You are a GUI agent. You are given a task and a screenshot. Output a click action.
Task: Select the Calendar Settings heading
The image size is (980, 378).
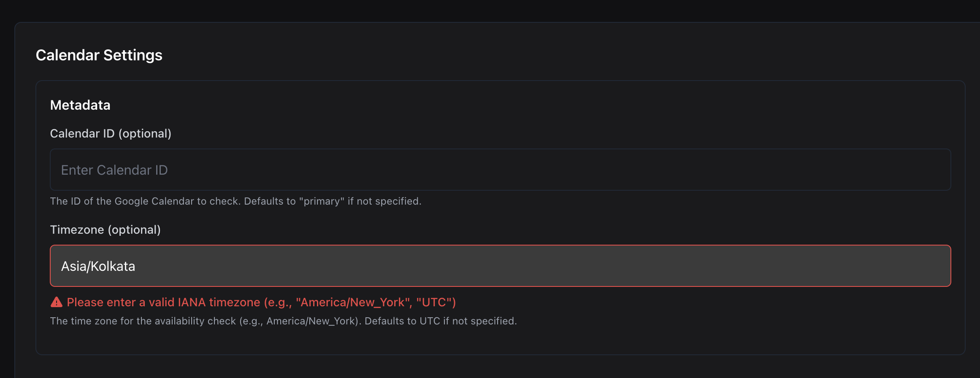99,55
